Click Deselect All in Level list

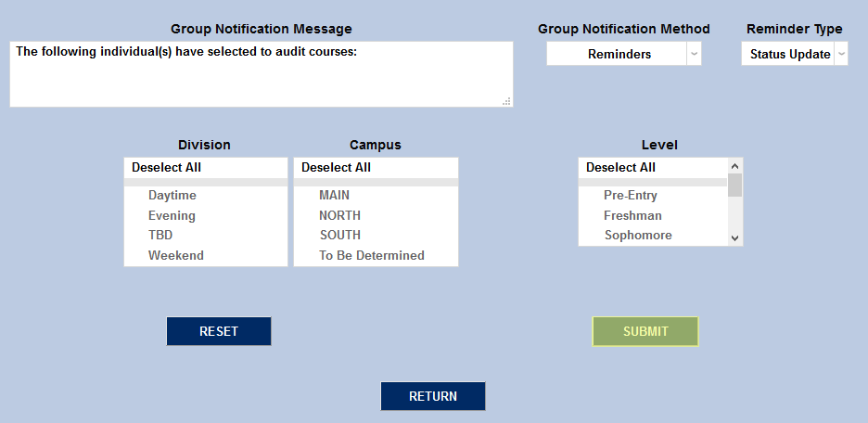pos(621,168)
